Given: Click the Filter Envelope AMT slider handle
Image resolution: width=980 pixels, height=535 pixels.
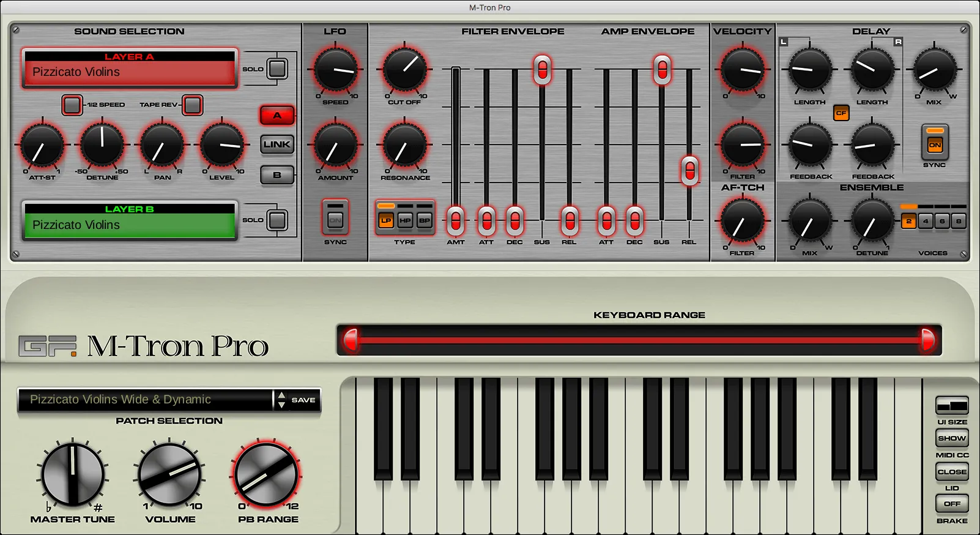Looking at the screenshot, I should click(455, 220).
